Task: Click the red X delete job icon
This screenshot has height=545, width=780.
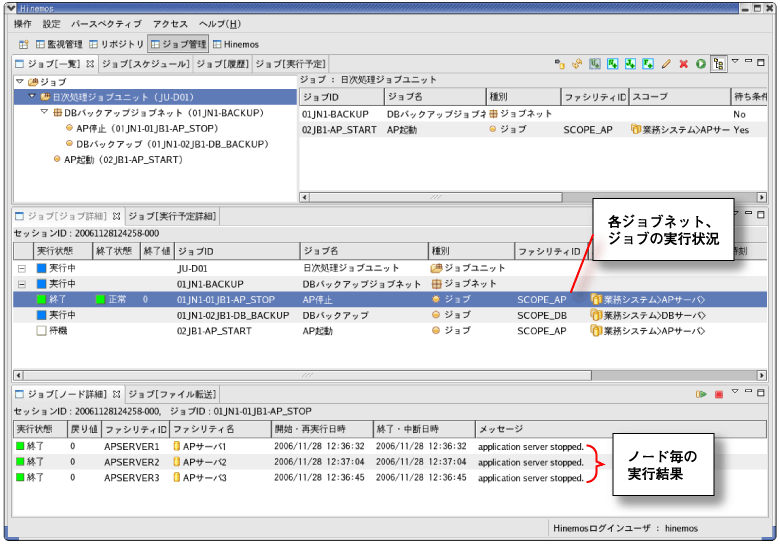Action: click(x=683, y=64)
